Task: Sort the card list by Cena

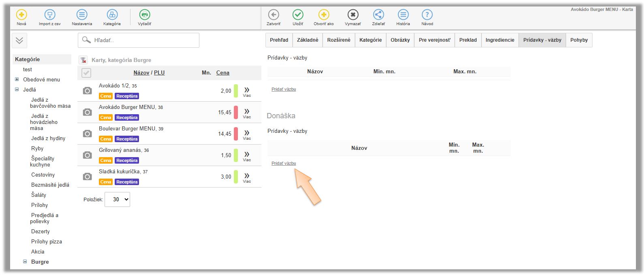Action: pos(223,73)
